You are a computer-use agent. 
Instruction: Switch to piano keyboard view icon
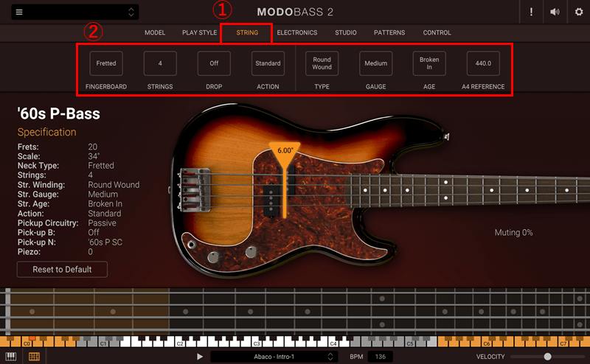(11, 357)
